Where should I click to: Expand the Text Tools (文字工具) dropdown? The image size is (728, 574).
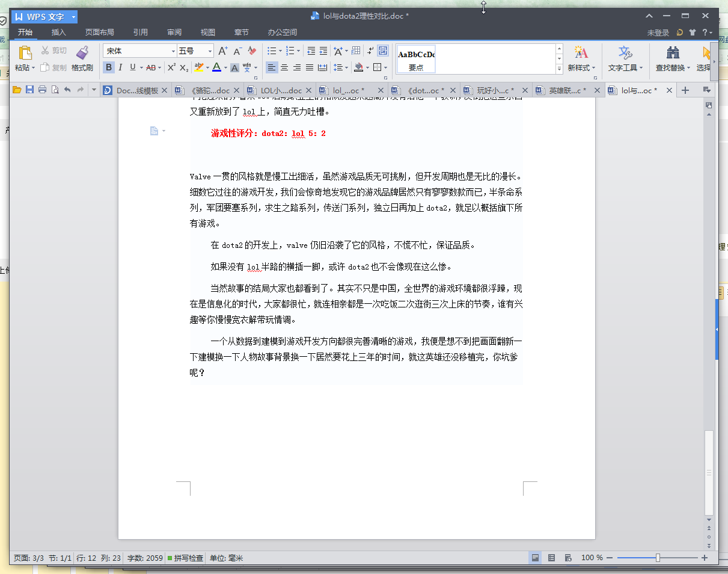coord(641,68)
